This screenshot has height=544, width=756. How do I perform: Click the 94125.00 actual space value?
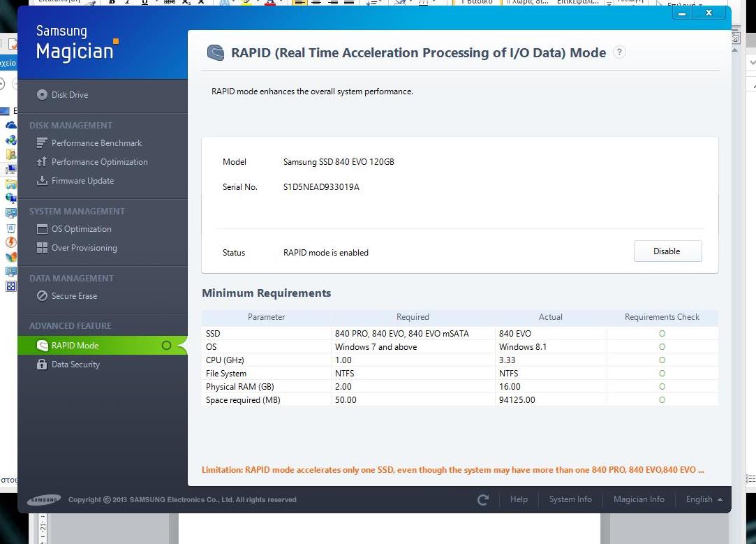(517, 400)
